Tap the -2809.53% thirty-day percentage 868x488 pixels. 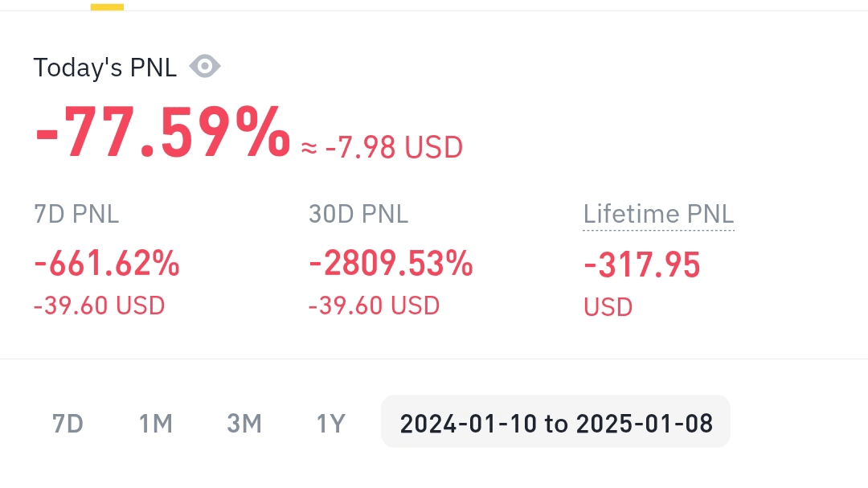click(391, 264)
